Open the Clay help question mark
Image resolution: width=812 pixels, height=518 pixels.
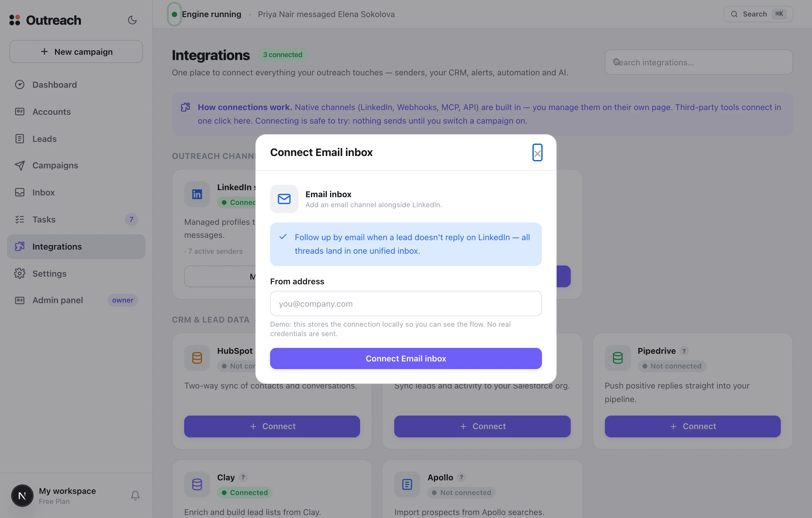[x=243, y=477]
